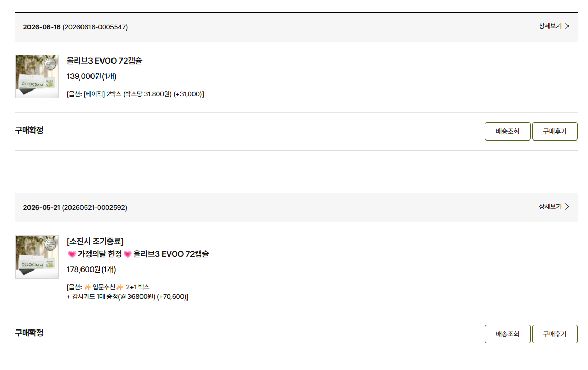Click the chevron arrow beside the second 상세보기

click(x=567, y=207)
